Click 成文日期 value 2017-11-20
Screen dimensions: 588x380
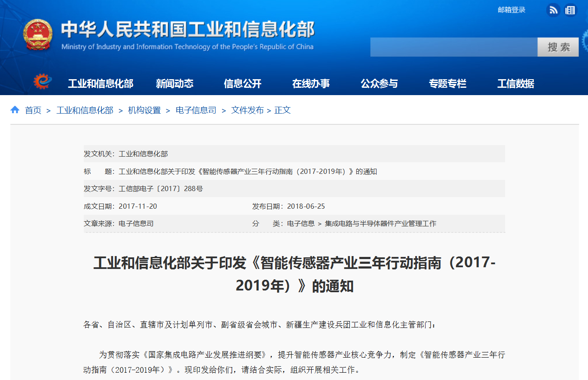(x=138, y=206)
